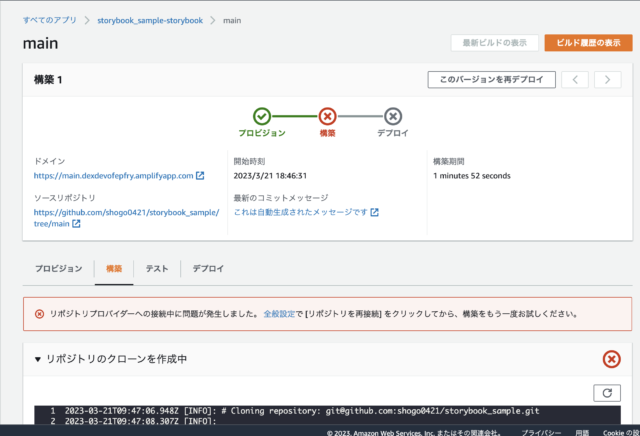Switch to the 構築 tab
The height and width of the screenshot is (436, 640).
(114, 269)
